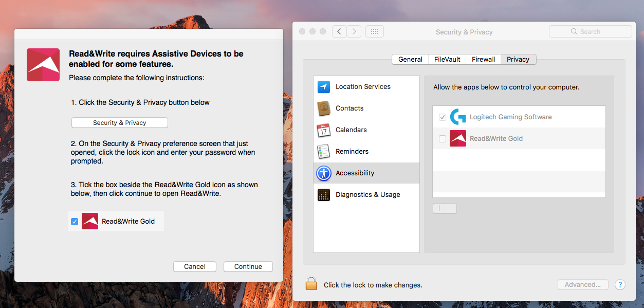Click the Accessibility icon in the sidebar
The height and width of the screenshot is (308, 644).
coord(323,173)
